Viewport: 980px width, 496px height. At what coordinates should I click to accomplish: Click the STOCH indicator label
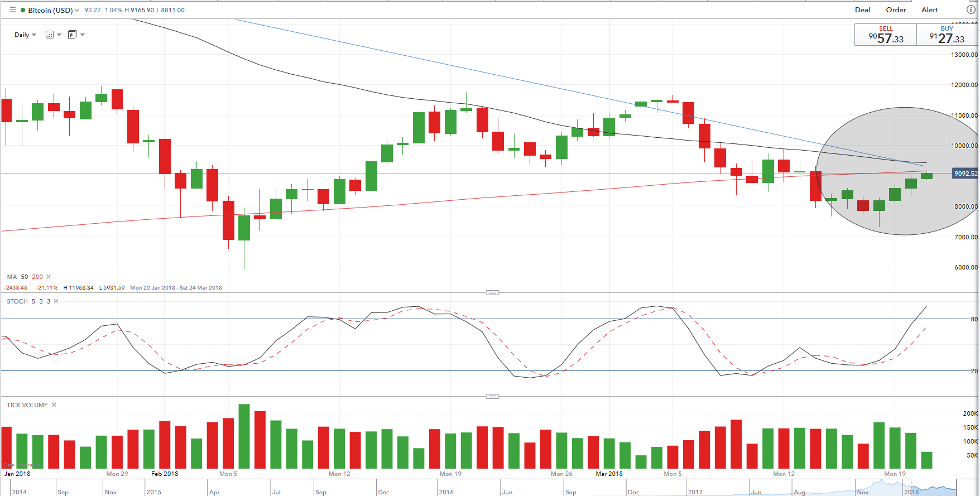coord(17,301)
